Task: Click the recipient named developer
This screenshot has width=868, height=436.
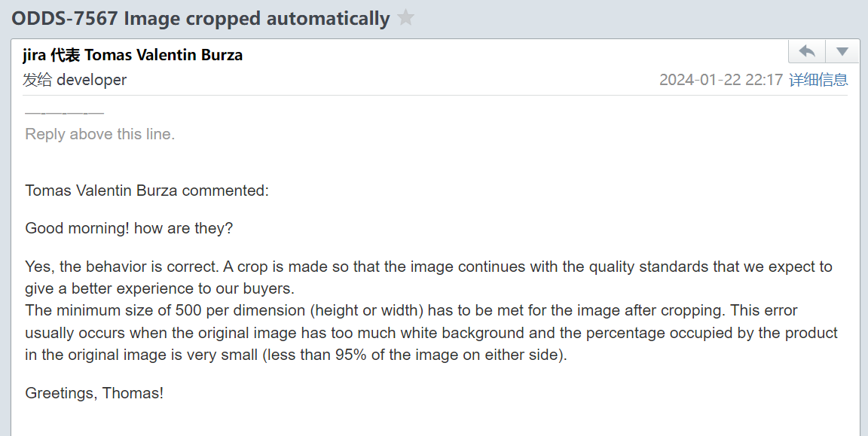Action: tap(92, 80)
